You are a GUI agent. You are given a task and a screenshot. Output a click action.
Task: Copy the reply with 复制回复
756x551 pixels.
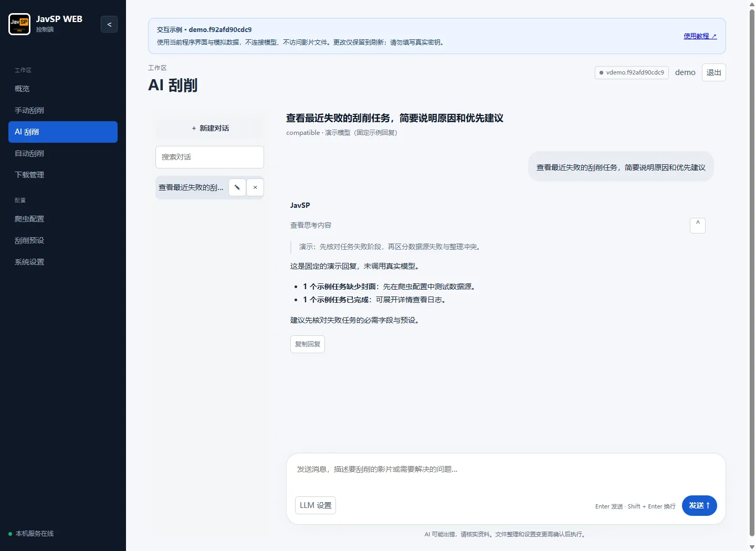point(308,344)
